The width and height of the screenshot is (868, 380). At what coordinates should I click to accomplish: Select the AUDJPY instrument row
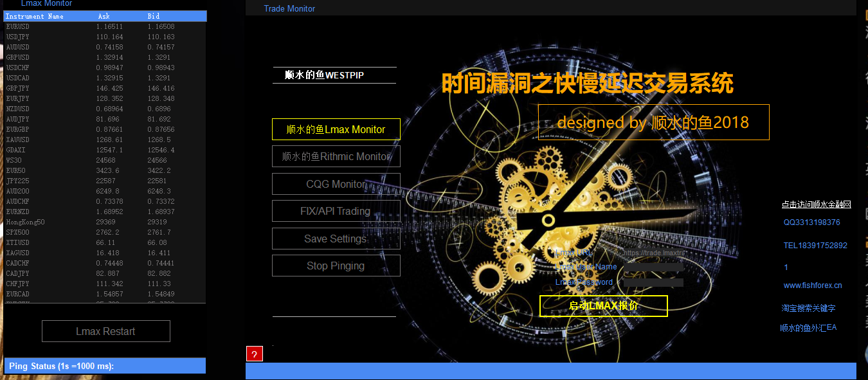click(105, 119)
